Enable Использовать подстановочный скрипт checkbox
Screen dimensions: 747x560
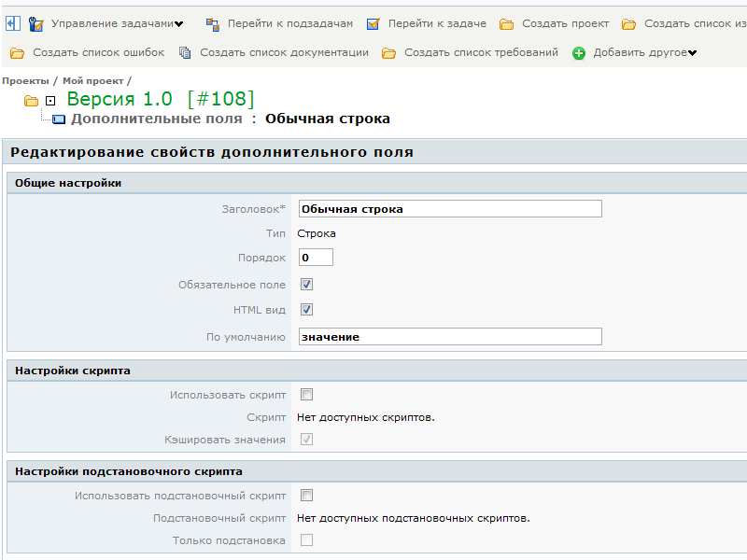point(306,496)
